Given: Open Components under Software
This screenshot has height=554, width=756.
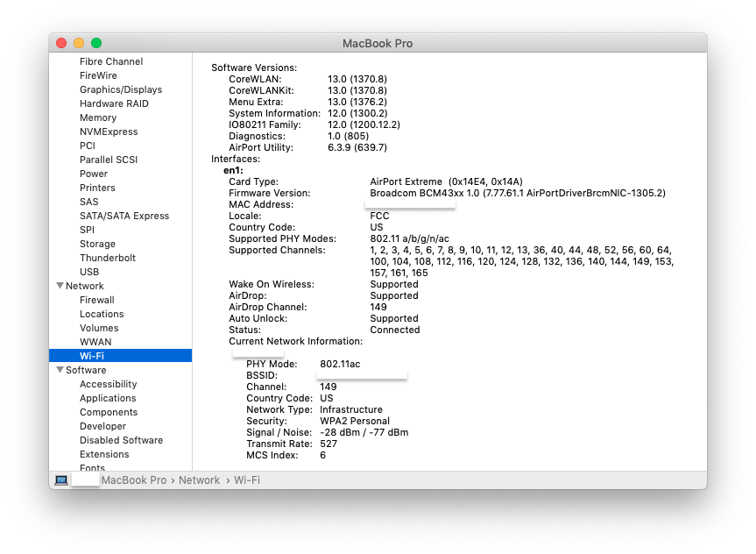Looking at the screenshot, I should (x=109, y=412).
